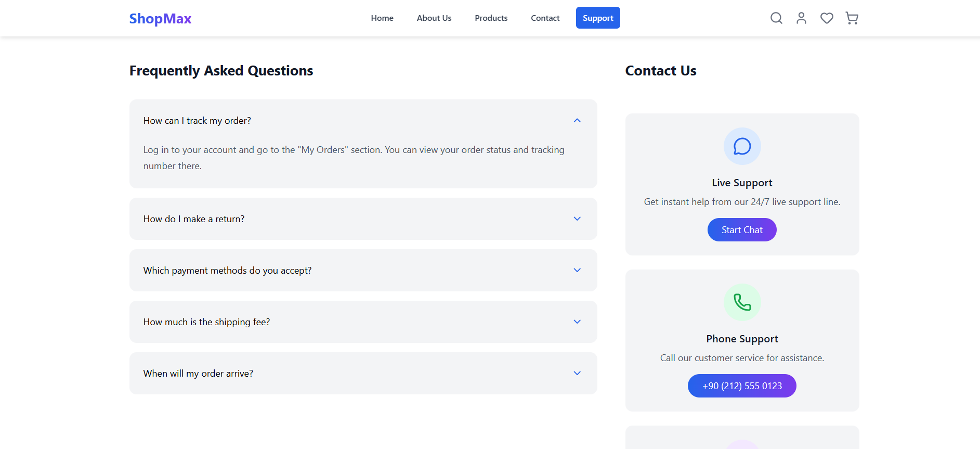Click the Phone Support handset icon
The height and width of the screenshot is (449, 980).
(x=742, y=302)
